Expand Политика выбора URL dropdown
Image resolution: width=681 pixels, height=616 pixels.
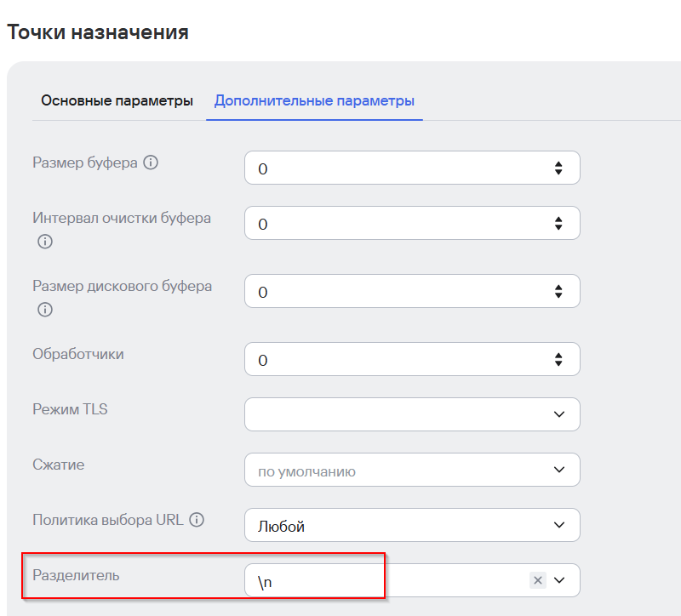[x=559, y=525]
